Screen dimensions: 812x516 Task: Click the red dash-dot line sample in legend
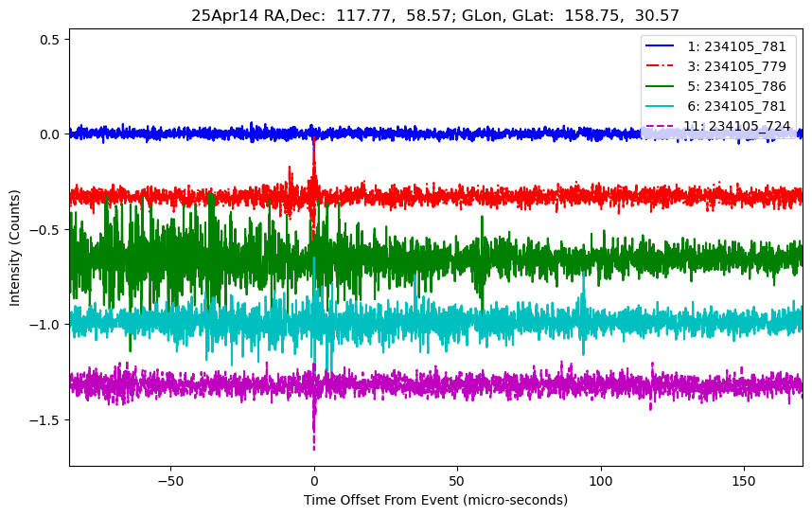[x=660, y=65]
